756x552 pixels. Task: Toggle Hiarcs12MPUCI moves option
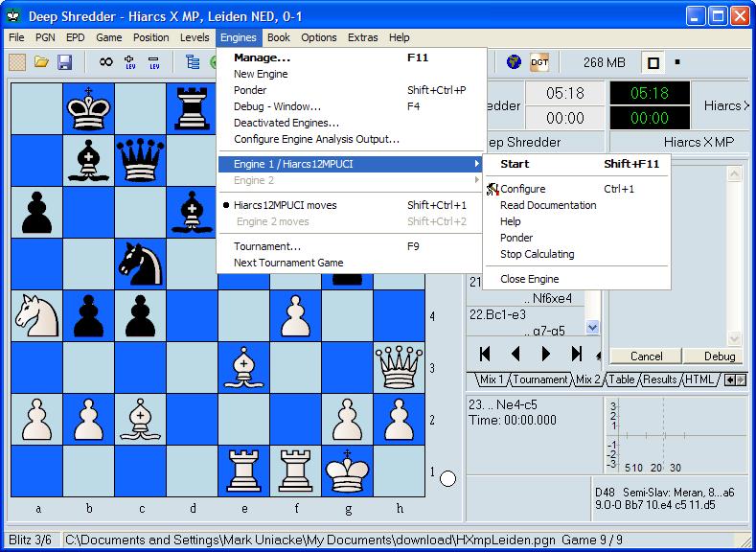(285, 205)
